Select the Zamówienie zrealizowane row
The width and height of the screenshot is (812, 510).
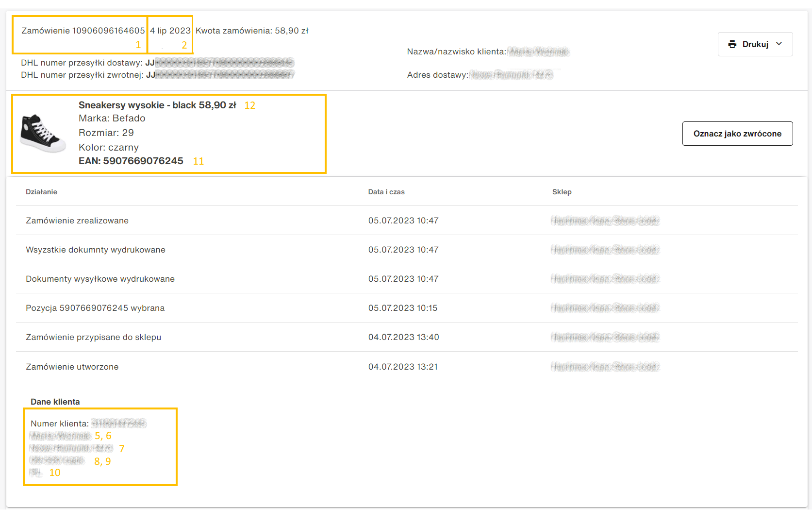(77, 221)
